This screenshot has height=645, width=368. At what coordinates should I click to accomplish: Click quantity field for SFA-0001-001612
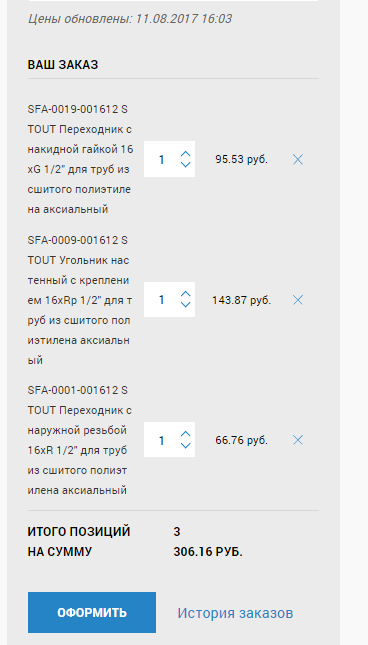click(162, 440)
